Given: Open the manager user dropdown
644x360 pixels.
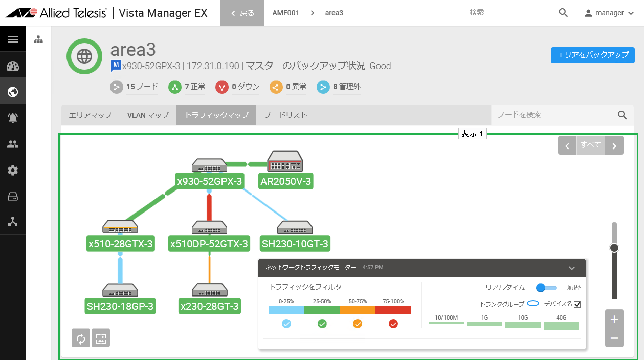Looking at the screenshot, I should (609, 13).
